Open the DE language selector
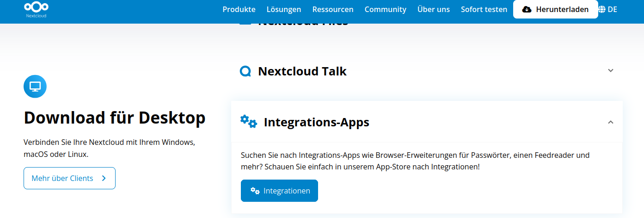This screenshot has width=644, height=218. 613,9
